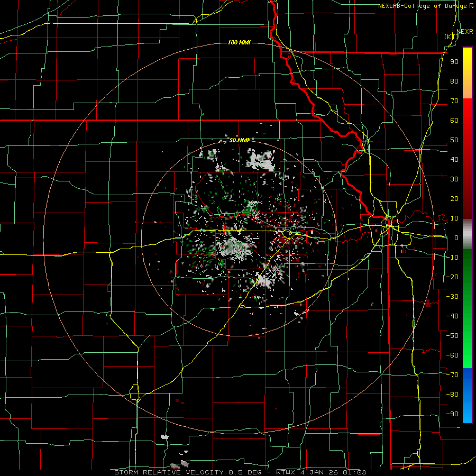Click the -40 value on velocity scale

(x=452, y=316)
